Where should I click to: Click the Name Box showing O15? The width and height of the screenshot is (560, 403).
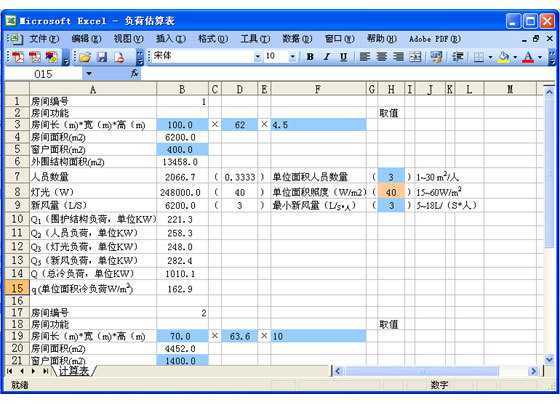[44, 74]
